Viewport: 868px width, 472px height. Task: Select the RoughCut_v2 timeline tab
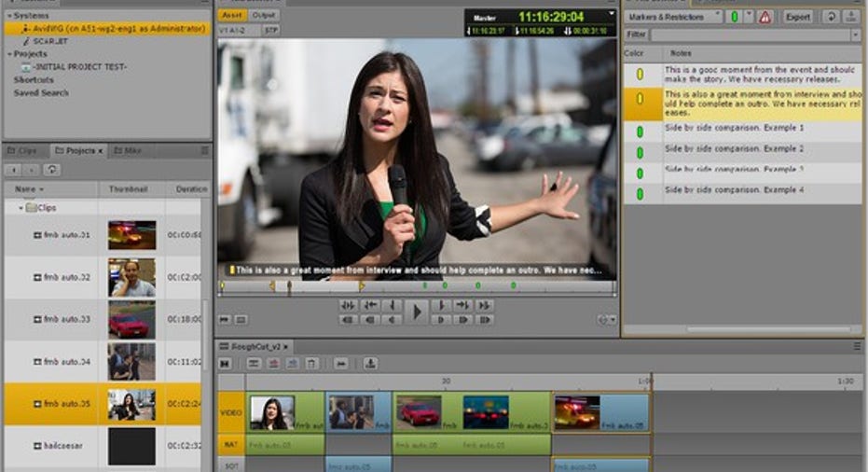click(x=249, y=346)
